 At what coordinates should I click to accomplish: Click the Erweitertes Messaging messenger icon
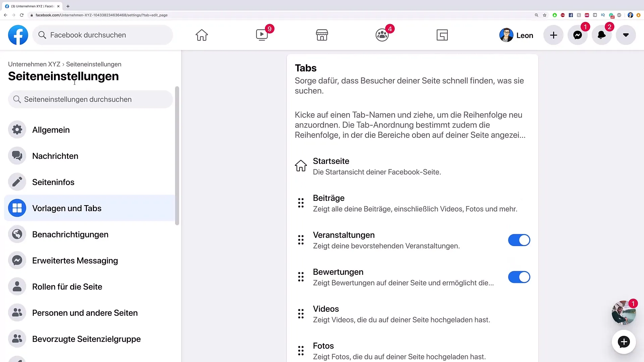[17, 260]
